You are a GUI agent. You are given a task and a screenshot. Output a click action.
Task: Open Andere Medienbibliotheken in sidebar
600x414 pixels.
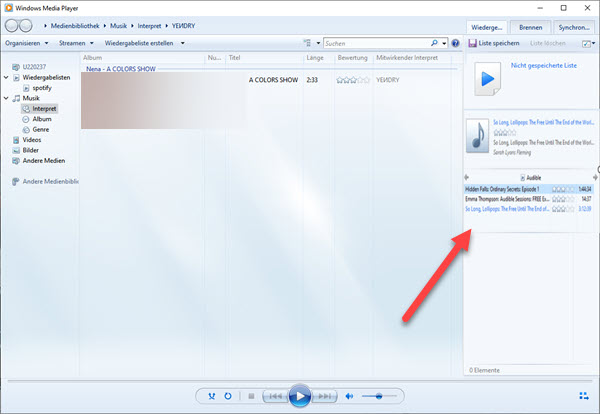pyautogui.click(x=51, y=181)
